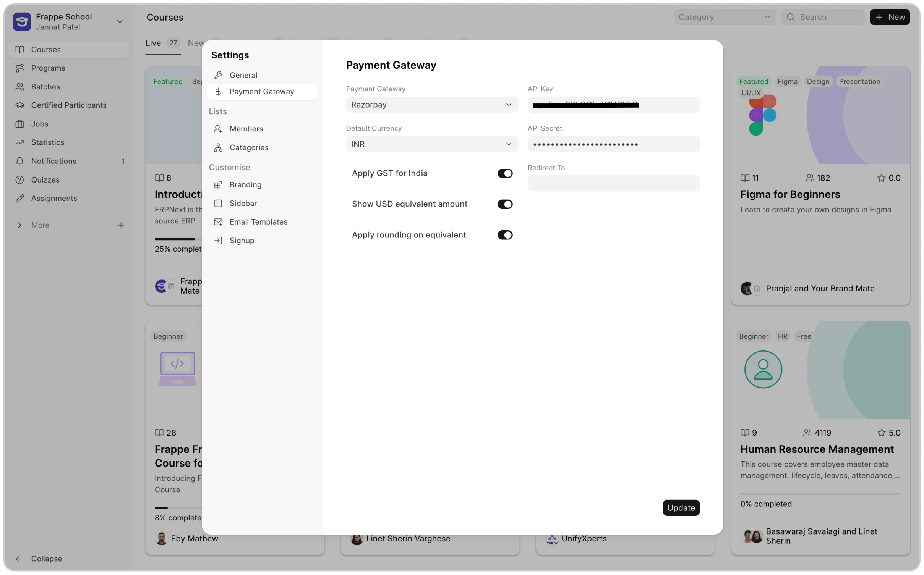Click the Branding icon in Customise
The height and width of the screenshot is (575, 924).
(x=218, y=185)
